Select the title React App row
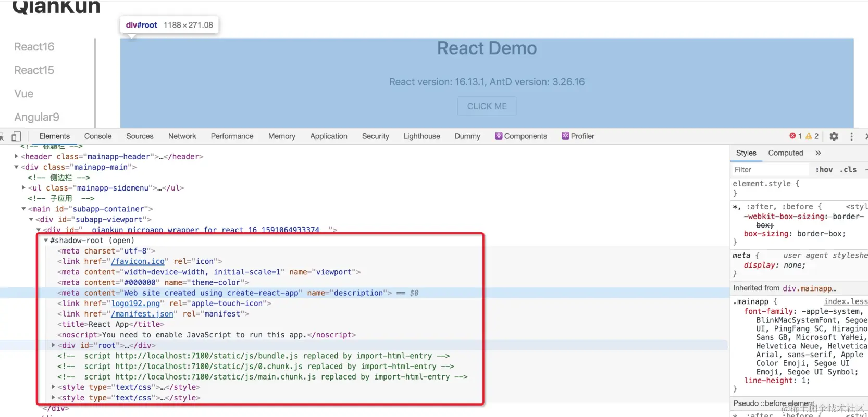 point(110,324)
